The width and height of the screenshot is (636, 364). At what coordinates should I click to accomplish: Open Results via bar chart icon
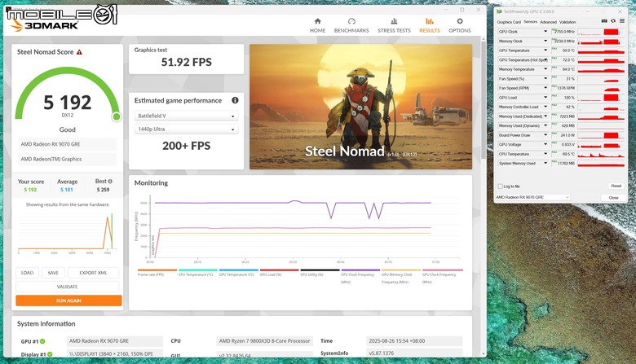[x=430, y=21]
